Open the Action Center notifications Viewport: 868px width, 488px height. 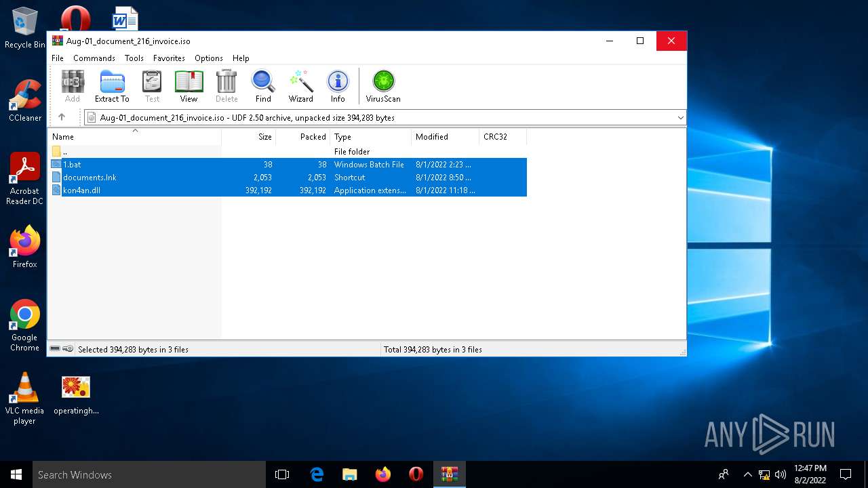pos(846,474)
